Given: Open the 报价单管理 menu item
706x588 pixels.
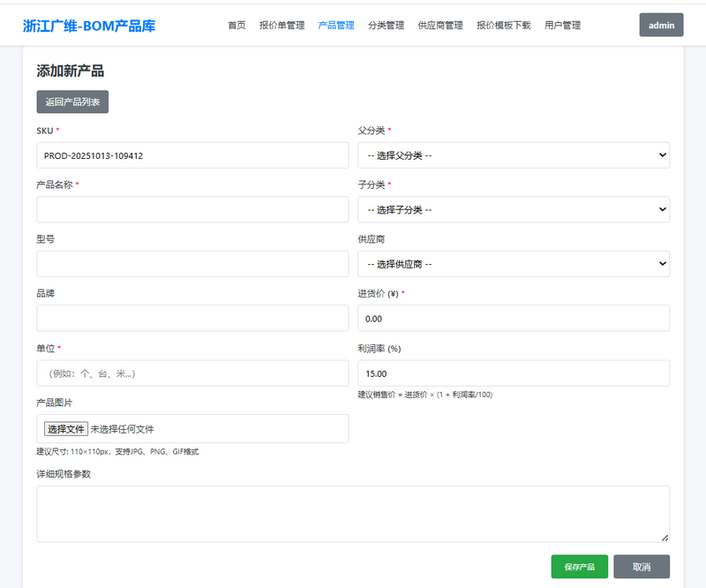Looking at the screenshot, I should pyautogui.click(x=282, y=26).
